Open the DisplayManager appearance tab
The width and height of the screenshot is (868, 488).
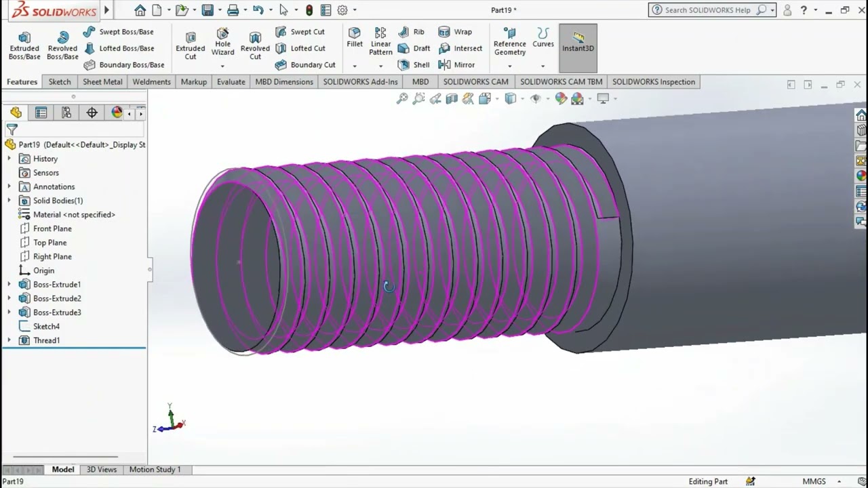click(x=117, y=113)
